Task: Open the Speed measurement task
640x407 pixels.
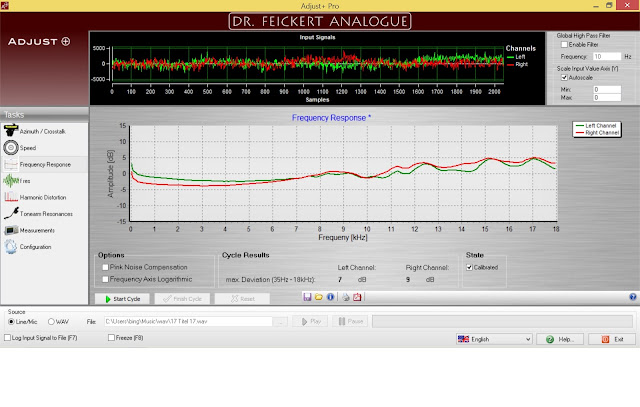Action: point(44,148)
